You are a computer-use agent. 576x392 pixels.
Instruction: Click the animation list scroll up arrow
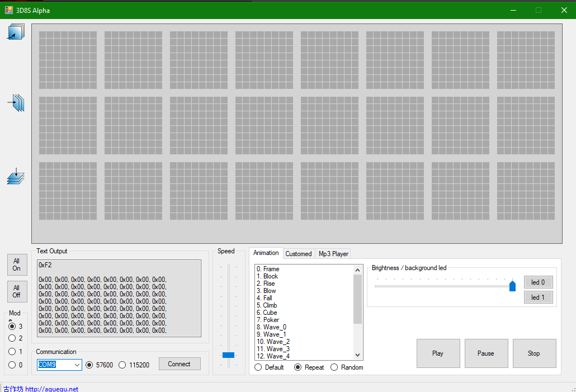tap(358, 270)
